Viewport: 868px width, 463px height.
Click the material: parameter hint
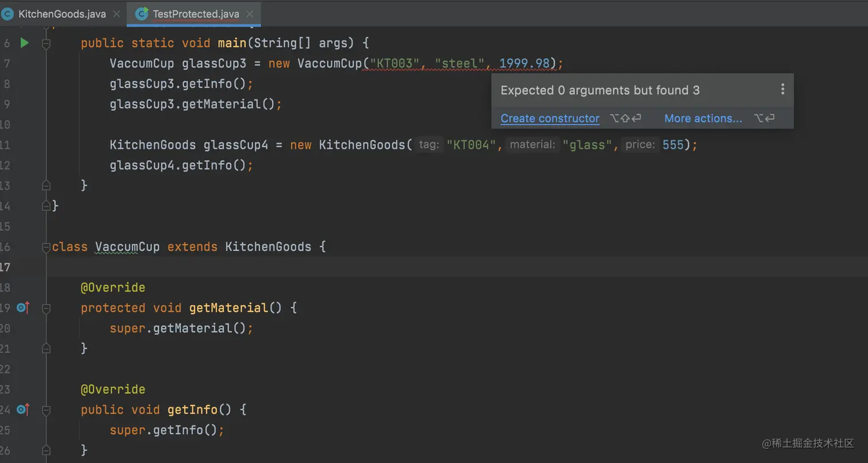533,145
